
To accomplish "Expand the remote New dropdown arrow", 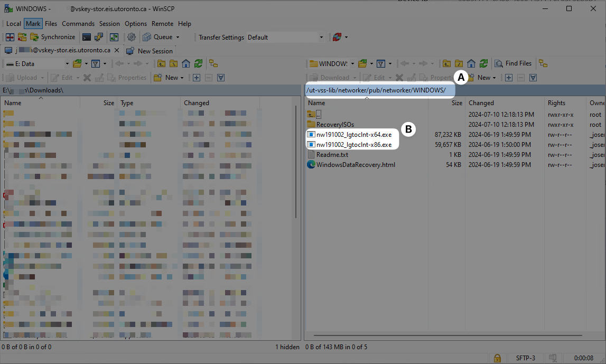I will pyautogui.click(x=494, y=78).
